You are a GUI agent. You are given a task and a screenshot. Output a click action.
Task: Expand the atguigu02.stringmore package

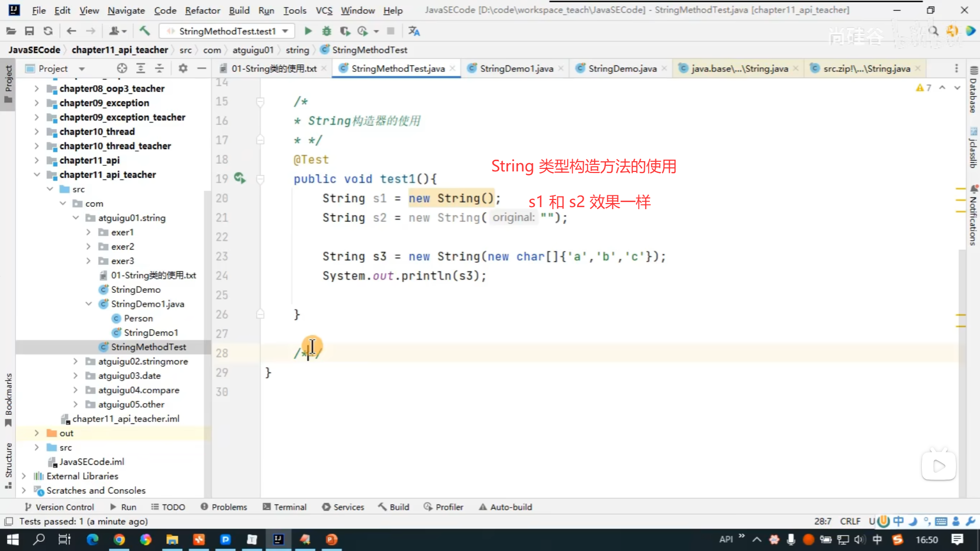coord(76,361)
